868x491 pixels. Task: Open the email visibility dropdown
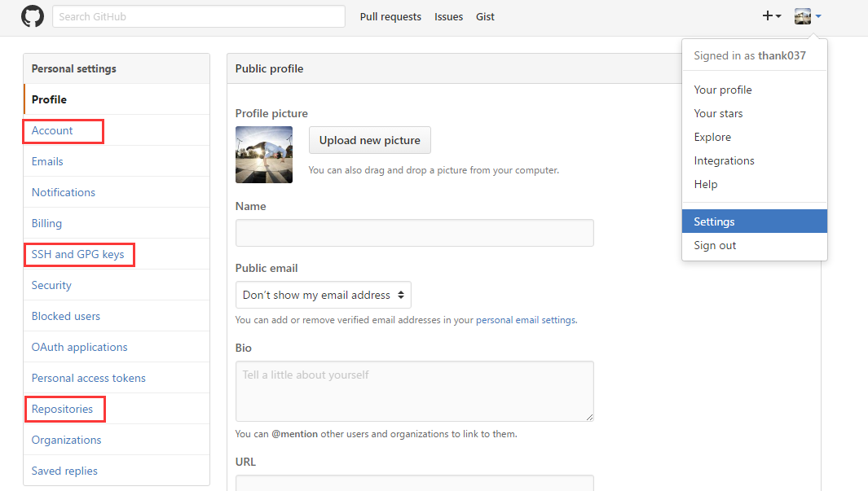323,295
